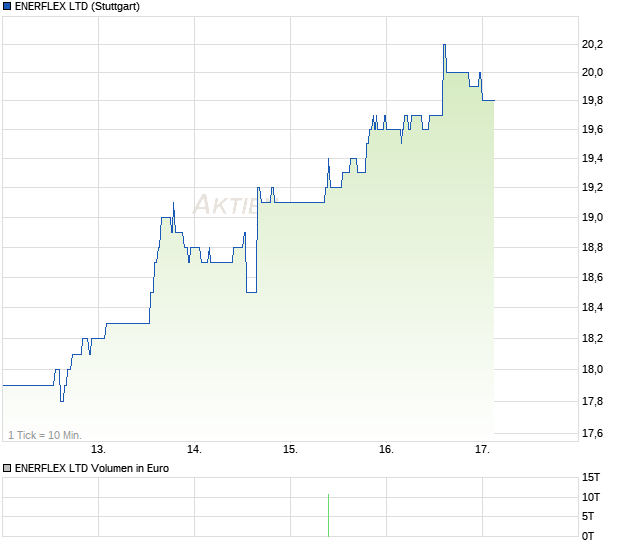Click the '15.' date axis label
The height and width of the screenshot is (546, 620).
(x=290, y=450)
